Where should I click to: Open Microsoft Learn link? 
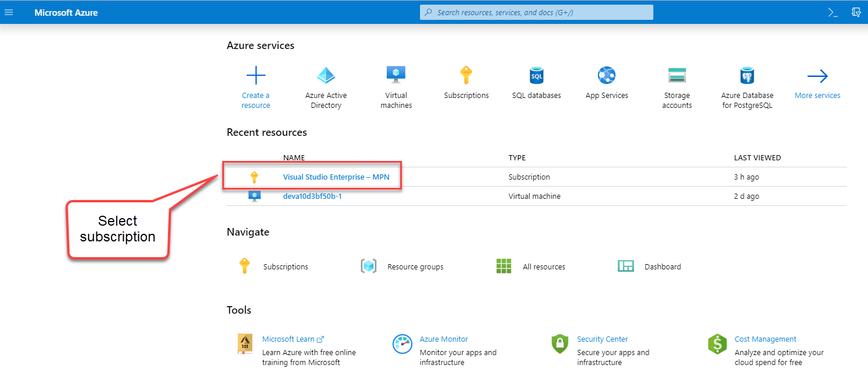293,339
